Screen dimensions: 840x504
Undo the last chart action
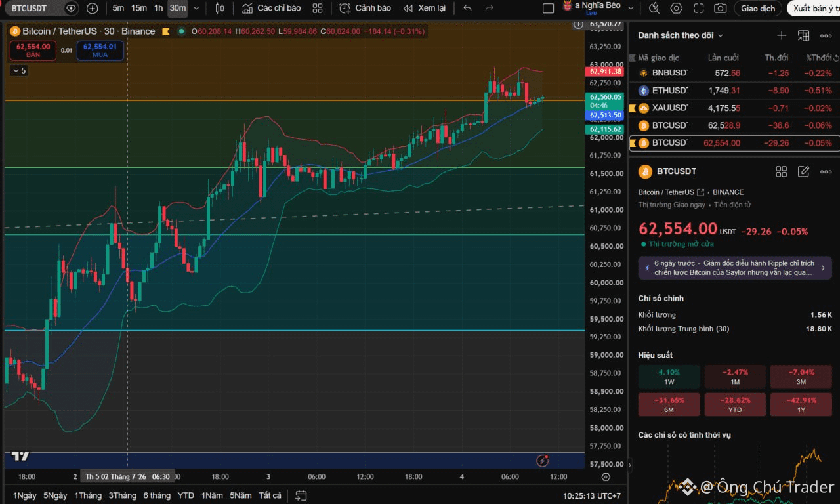pos(467,8)
